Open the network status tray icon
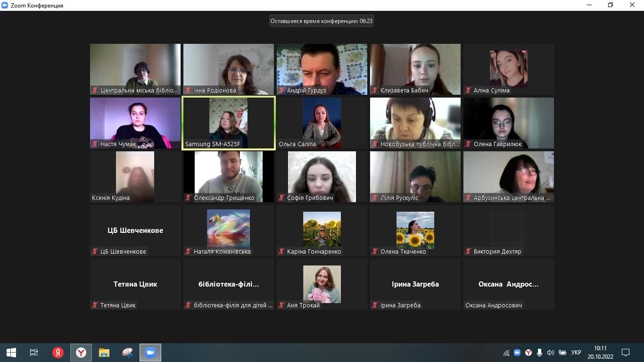Screen dimensions: 644x362 506,353
